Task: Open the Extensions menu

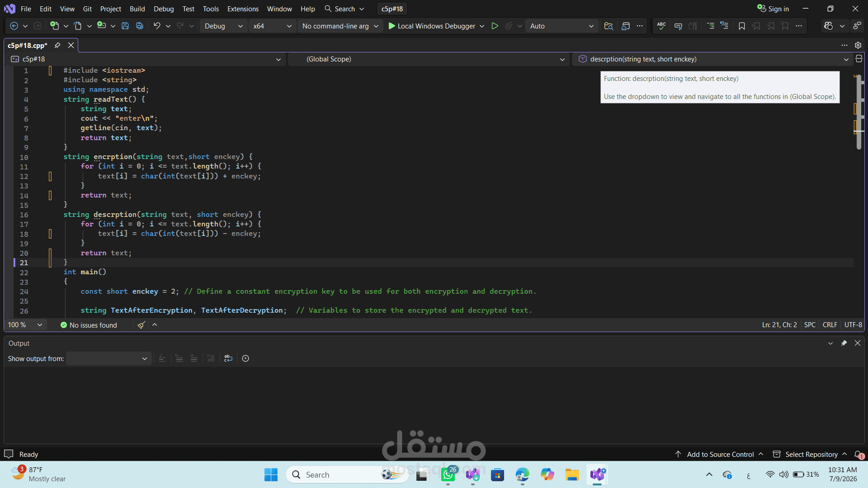Action: (243, 9)
